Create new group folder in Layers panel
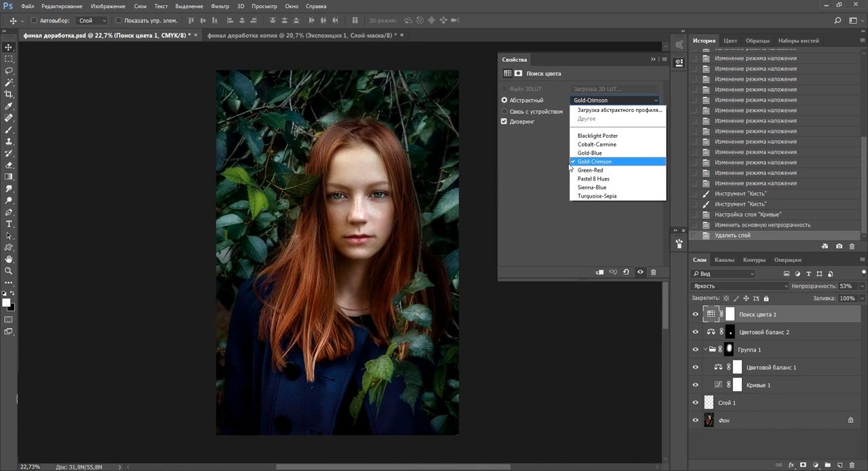 (828, 466)
